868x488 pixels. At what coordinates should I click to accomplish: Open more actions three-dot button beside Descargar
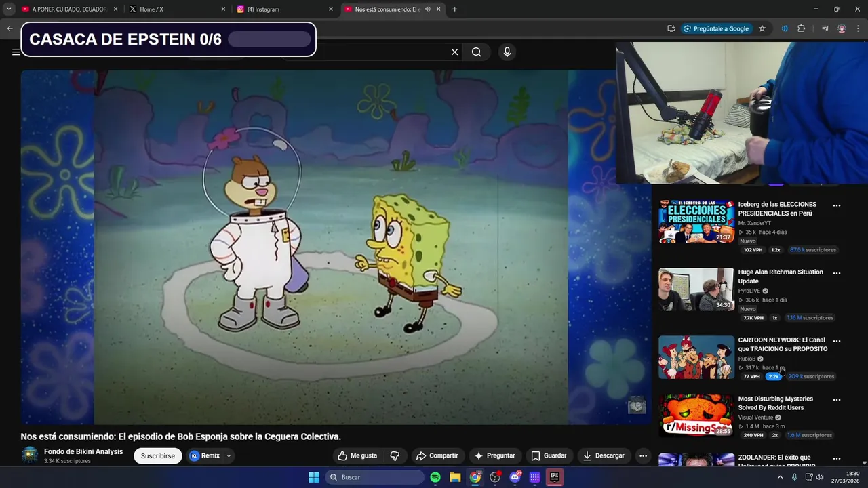pyautogui.click(x=644, y=455)
